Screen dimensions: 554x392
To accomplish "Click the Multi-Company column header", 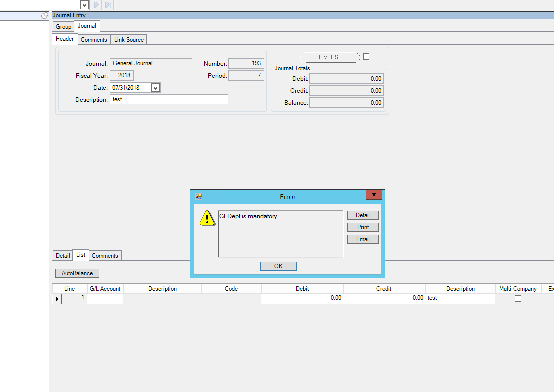I will click(518, 289).
